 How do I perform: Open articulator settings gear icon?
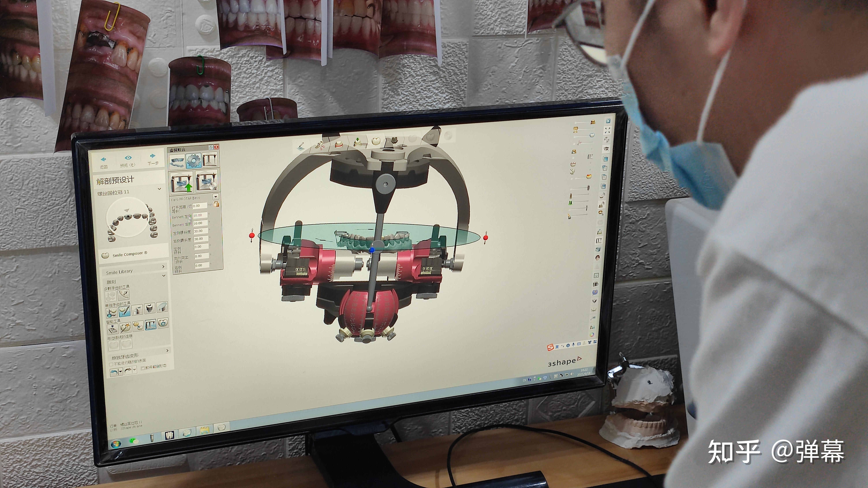click(193, 161)
